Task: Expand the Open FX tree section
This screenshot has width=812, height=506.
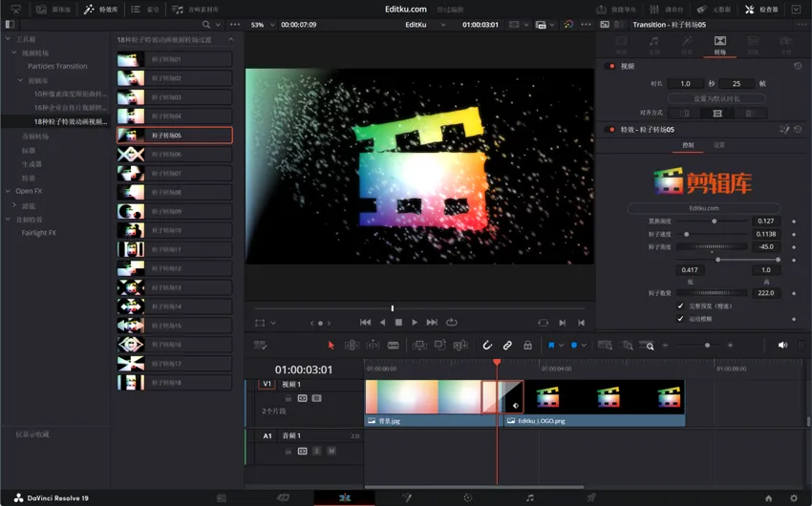Action: click(8, 191)
